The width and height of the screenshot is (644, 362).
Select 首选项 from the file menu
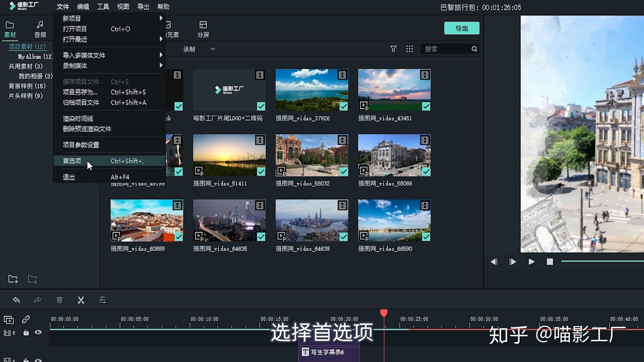click(x=109, y=161)
